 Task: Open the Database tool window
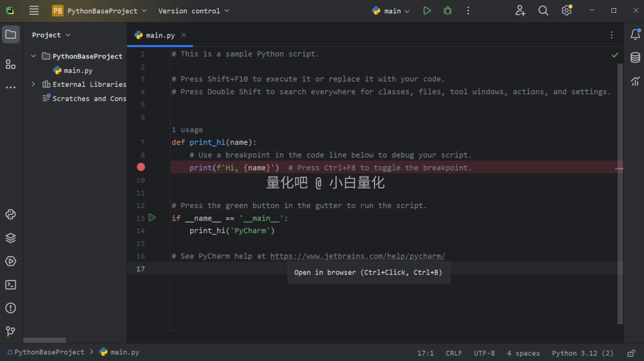pyautogui.click(x=635, y=58)
